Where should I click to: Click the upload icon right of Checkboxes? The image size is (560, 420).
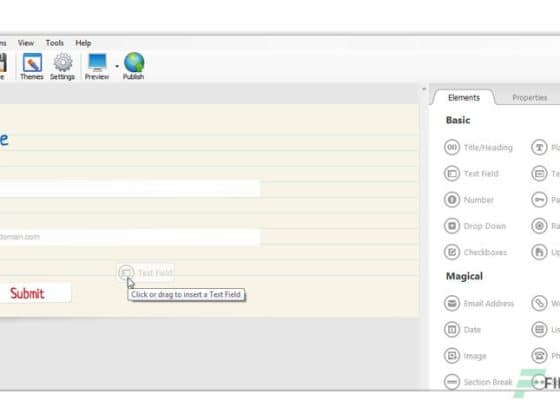(539, 252)
